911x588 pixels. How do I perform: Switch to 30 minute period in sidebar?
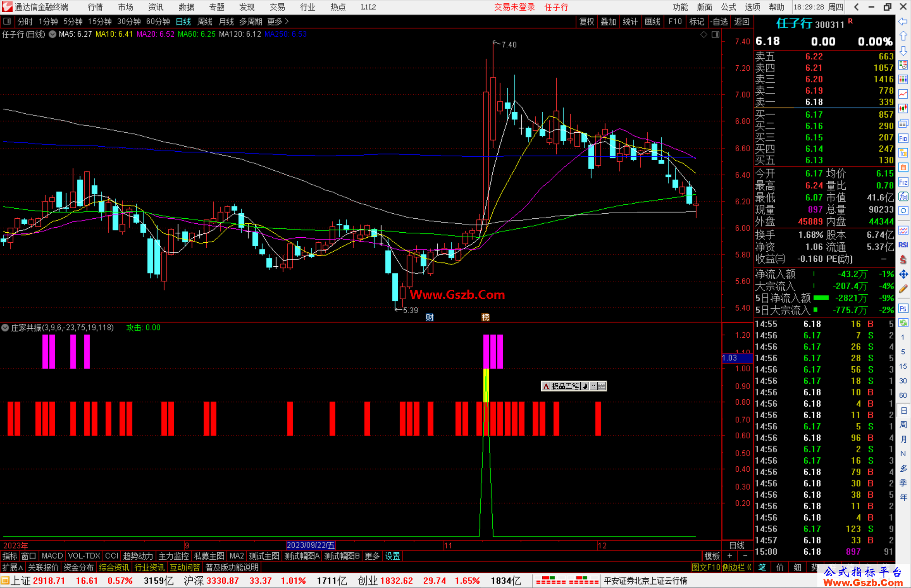coord(903,381)
